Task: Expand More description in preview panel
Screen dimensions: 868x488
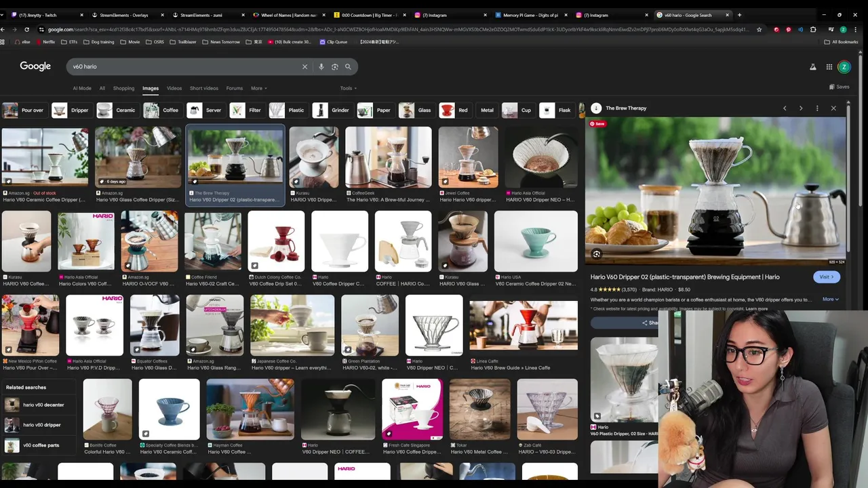Action: 831,299
